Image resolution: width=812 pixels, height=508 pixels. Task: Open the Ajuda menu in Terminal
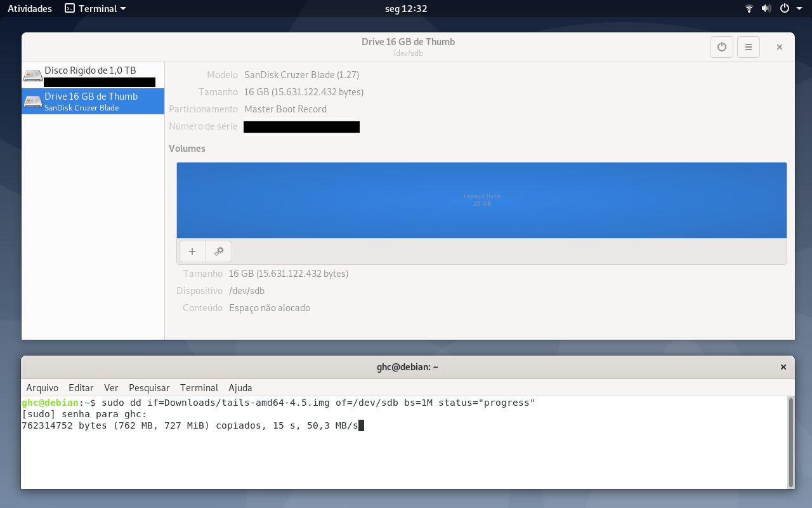[240, 387]
